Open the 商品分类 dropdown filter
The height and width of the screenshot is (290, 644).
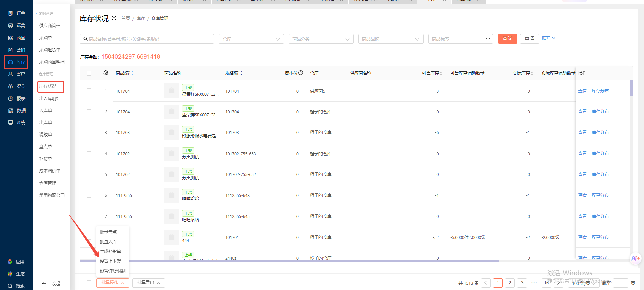tap(321, 39)
